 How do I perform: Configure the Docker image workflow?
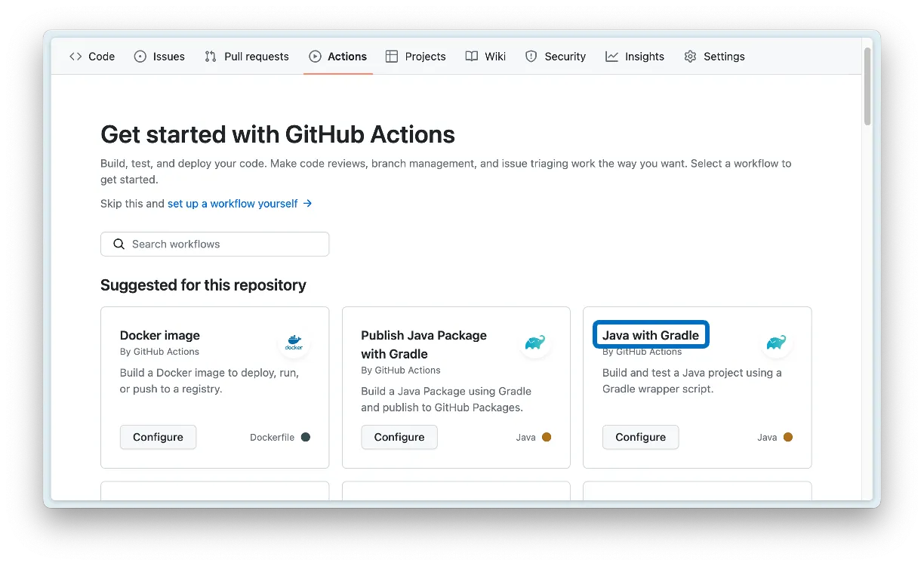[158, 437]
